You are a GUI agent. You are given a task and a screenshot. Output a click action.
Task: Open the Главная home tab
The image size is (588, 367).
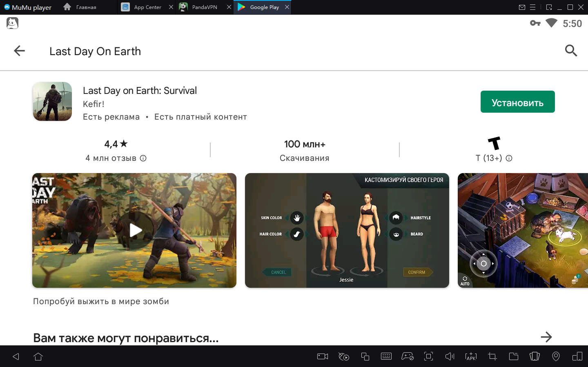click(86, 7)
